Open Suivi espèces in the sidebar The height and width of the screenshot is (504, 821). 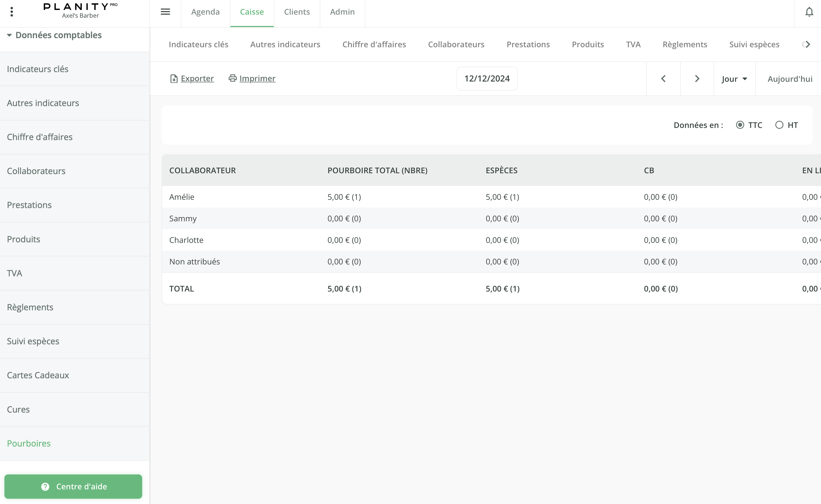click(x=33, y=341)
